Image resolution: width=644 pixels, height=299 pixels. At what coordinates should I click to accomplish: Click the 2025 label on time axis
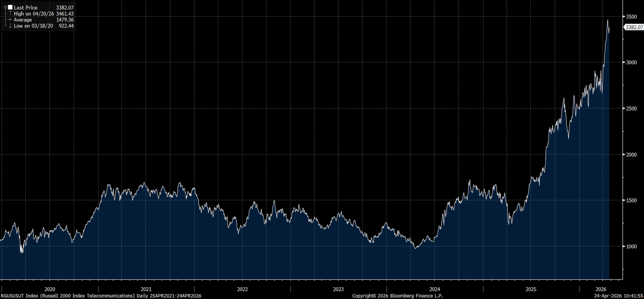coord(531,288)
